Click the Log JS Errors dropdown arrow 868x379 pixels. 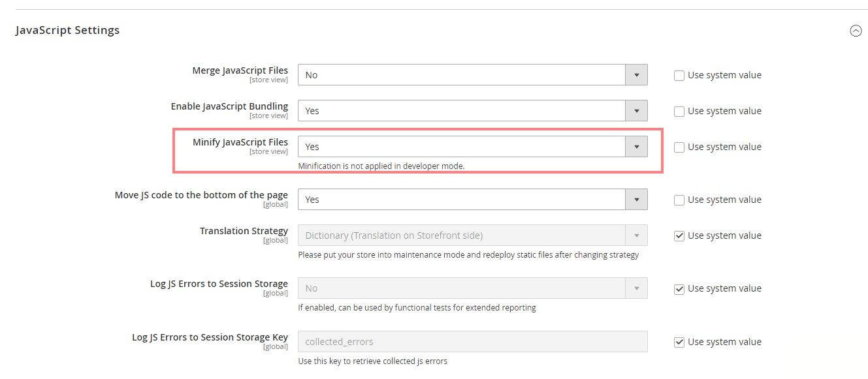point(636,288)
